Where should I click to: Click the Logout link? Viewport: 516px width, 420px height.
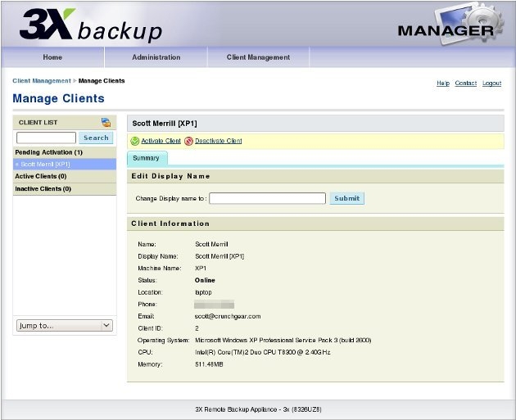pyautogui.click(x=492, y=83)
